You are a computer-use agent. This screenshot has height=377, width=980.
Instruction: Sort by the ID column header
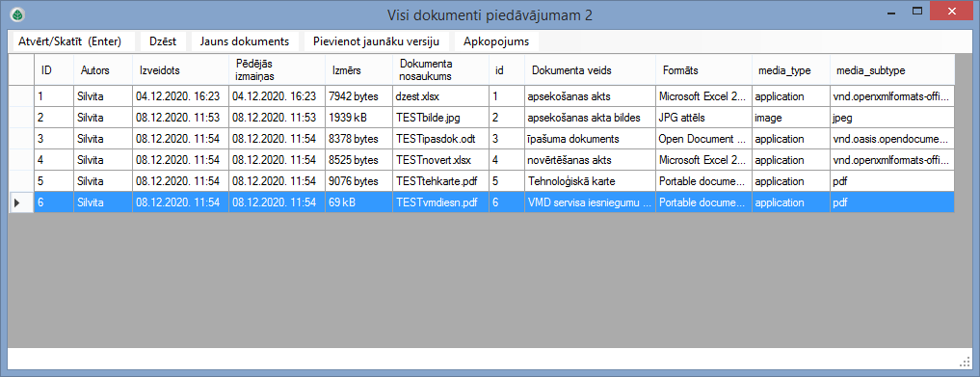point(54,70)
